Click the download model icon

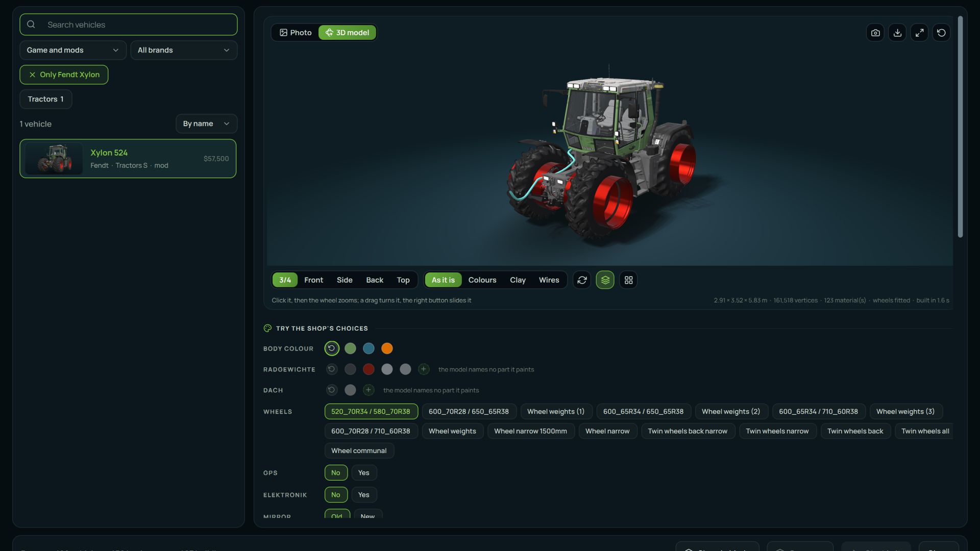click(x=897, y=33)
